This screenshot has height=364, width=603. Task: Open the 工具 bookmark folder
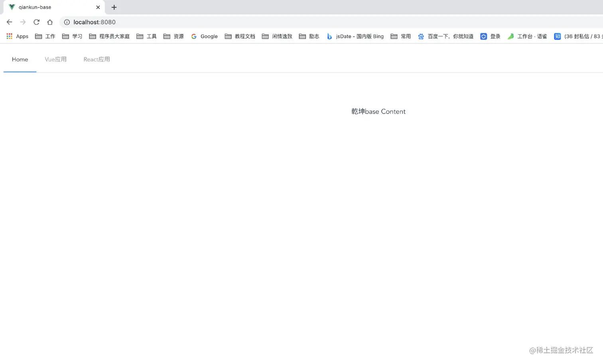pyautogui.click(x=146, y=36)
